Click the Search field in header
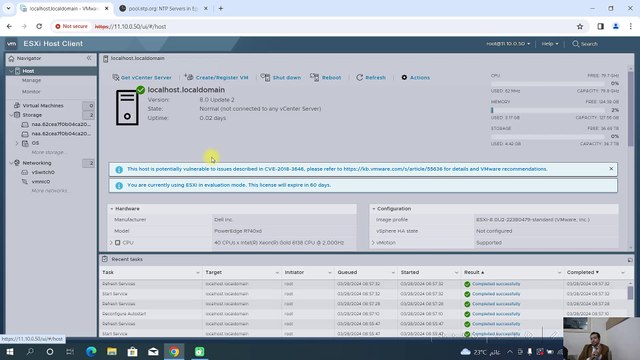The width and height of the screenshot is (640, 360). 585,44
